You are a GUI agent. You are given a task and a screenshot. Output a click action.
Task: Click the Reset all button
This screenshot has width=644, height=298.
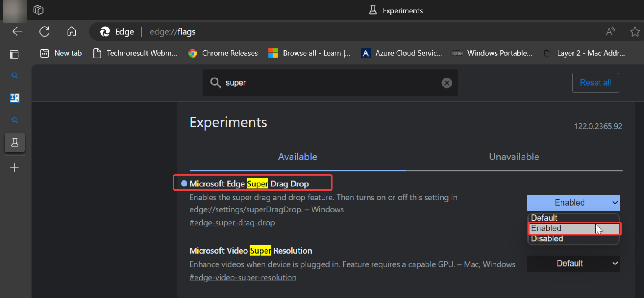tap(595, 83)
